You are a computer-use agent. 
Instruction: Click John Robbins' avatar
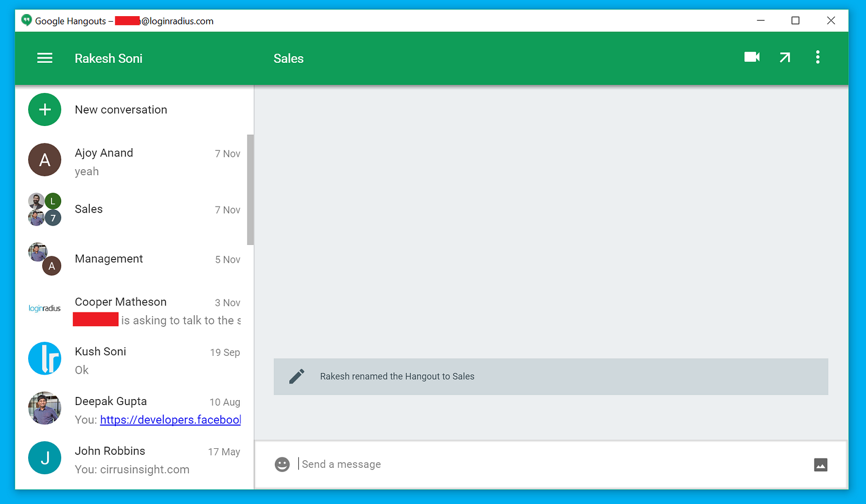45,458
